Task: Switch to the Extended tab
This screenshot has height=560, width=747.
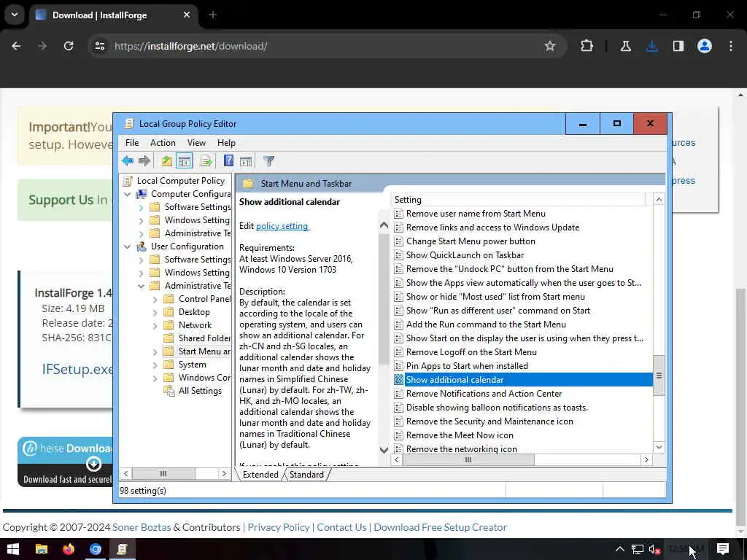Action: [x=260, y=474]
